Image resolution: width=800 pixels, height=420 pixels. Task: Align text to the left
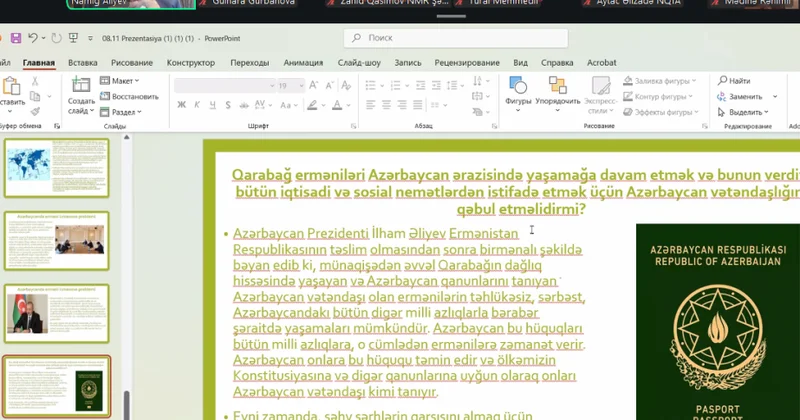(x=370, y=105)
